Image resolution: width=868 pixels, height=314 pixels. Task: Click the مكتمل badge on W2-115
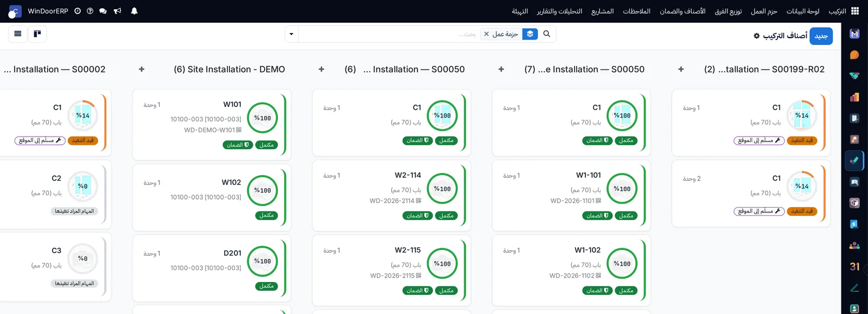tap(446, 291)
